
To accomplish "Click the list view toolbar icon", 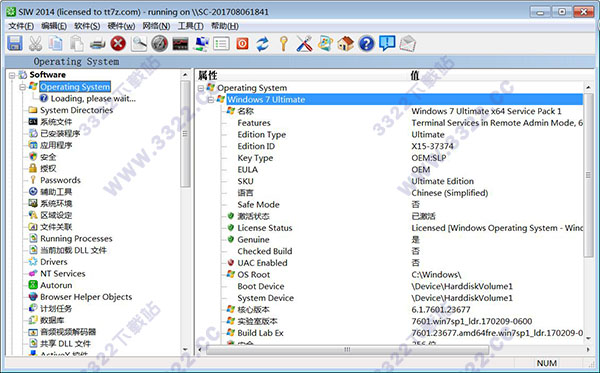I will (222, 44).
